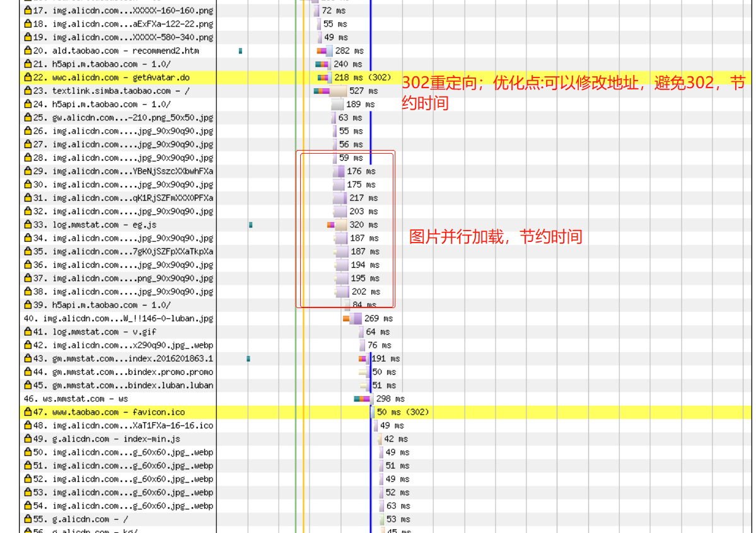Click the lock icon on request 42 webp image
Screen dimensions: 756x533
(x=28, y=345)
